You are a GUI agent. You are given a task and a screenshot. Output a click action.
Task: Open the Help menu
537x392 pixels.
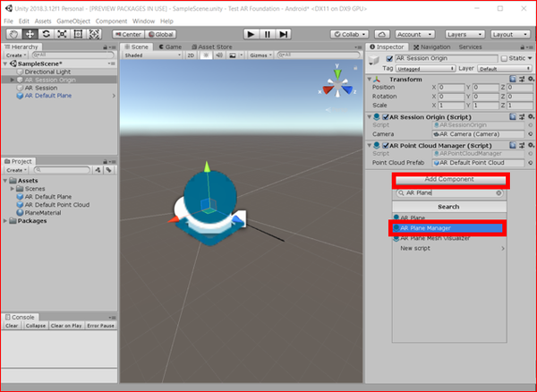pos(166,21)
